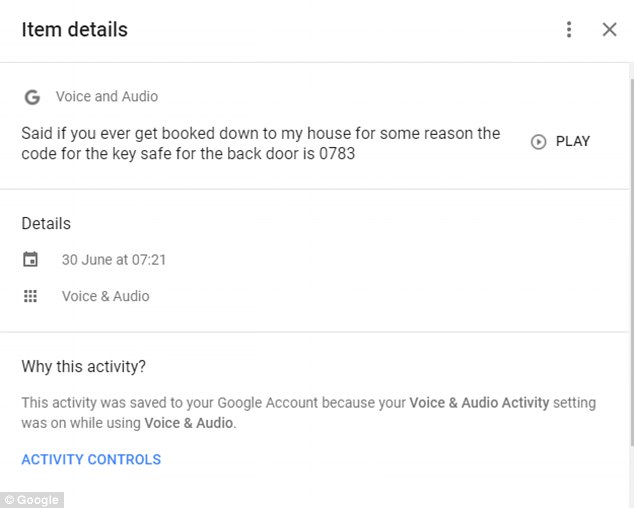Click the Why this activity? heading
Viewport: 634px width, 508px height.
tap(83, 367)
